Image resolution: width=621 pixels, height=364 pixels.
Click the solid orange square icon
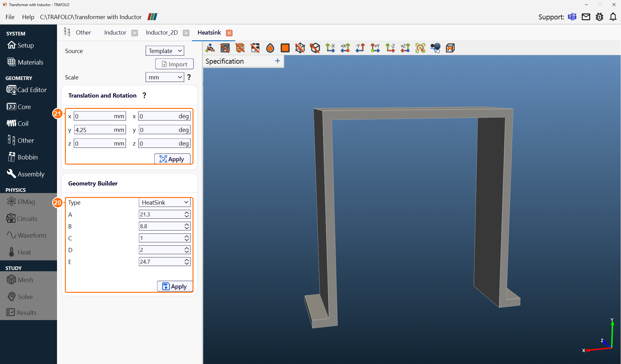pos(285,48)
